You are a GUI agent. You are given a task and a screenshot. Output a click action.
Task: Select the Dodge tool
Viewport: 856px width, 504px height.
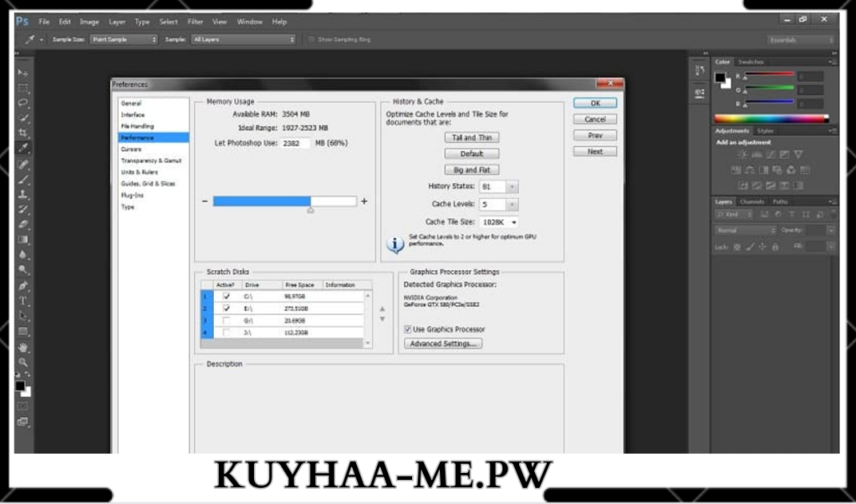(x=23, y=269)
